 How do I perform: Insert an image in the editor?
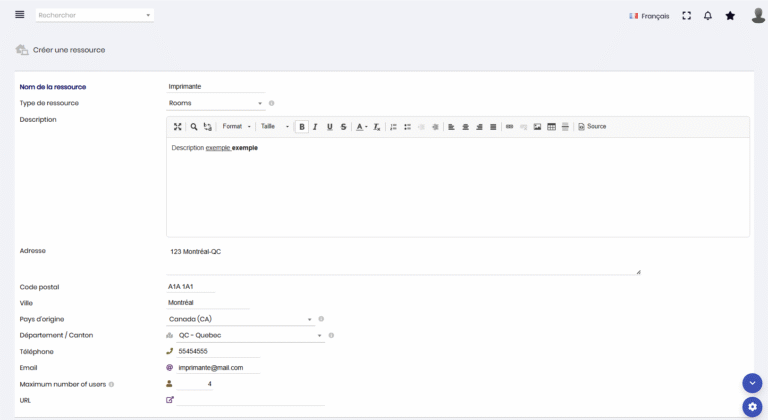point(537,127)
